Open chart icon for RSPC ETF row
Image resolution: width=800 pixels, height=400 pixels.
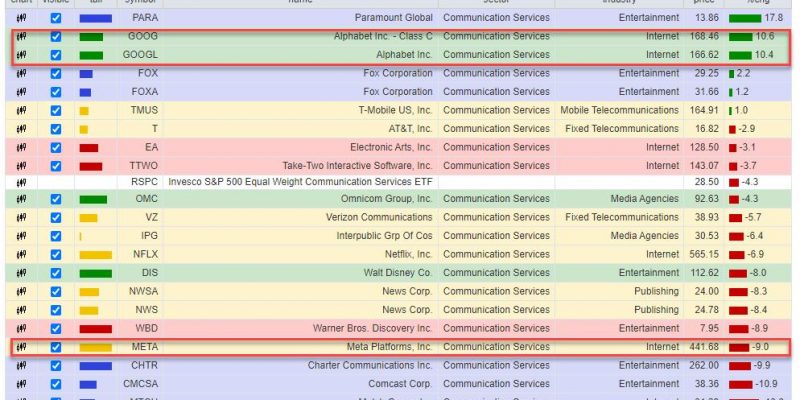click(x=21, y=182)
